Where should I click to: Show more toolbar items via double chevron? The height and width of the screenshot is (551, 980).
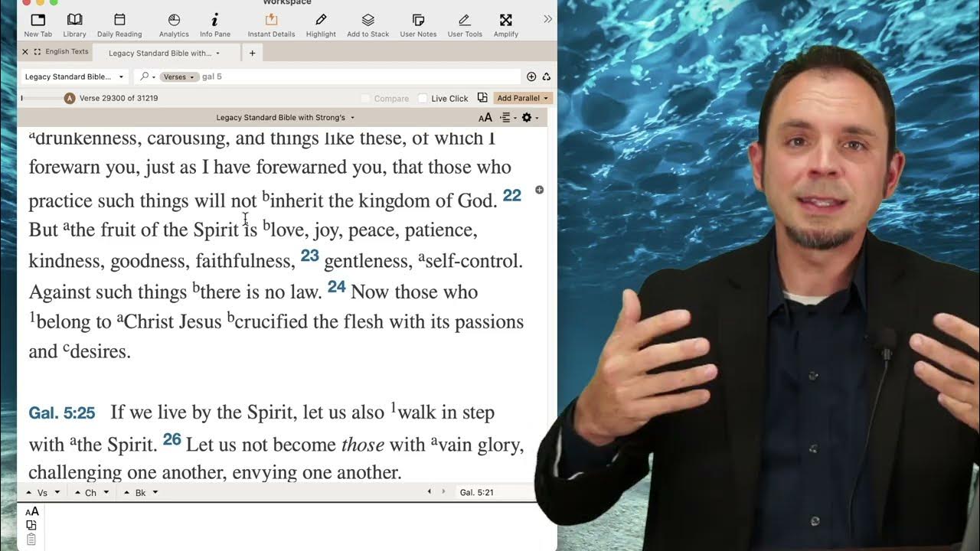tap(547, 19)
